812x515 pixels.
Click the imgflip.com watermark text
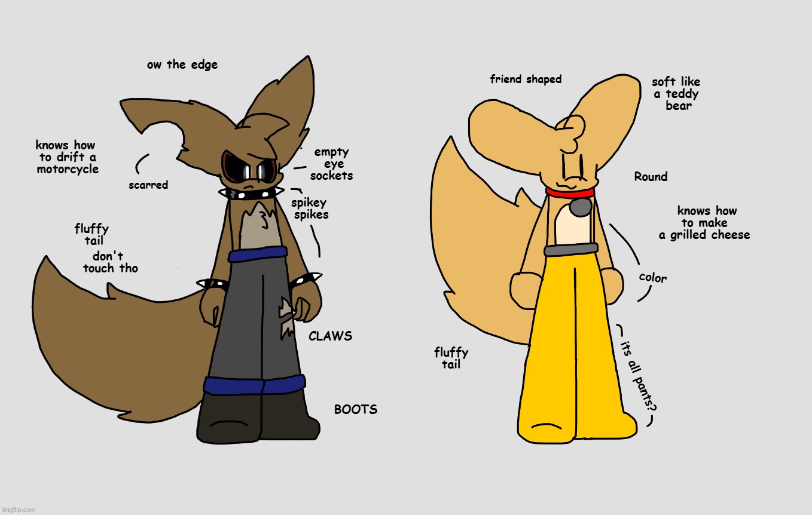point(18,510)
